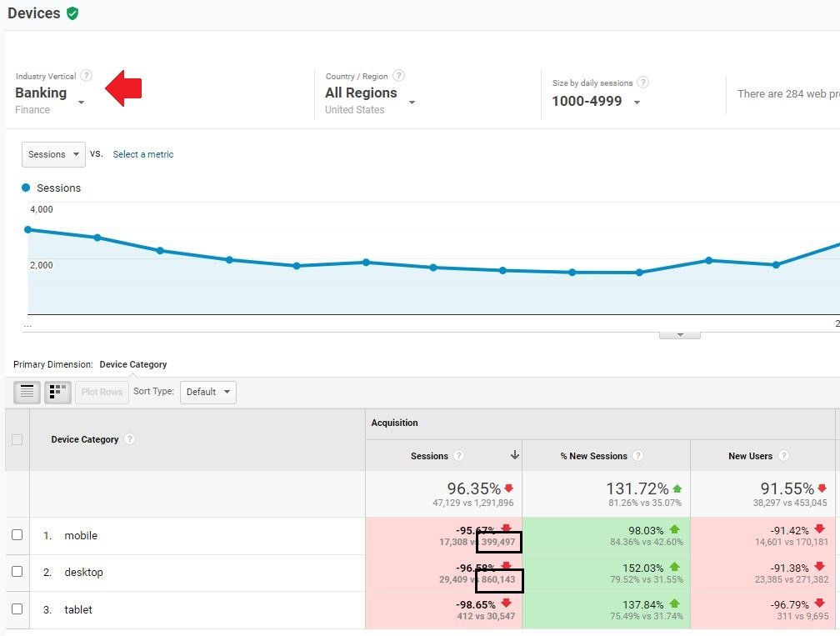Switch to data table view icon
This screenshot has height=636, width=840.
(27, 393)
